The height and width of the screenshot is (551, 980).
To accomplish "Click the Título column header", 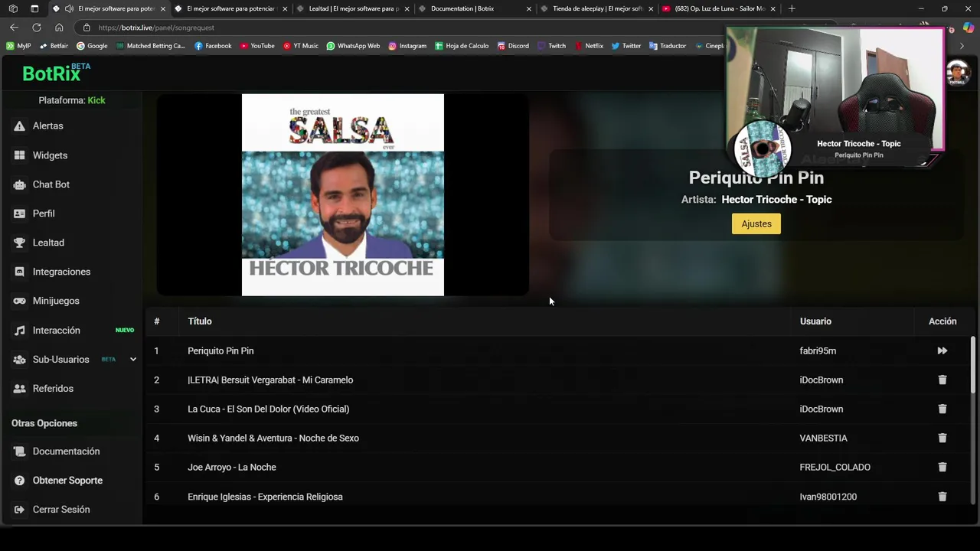I will coord(200,321).
